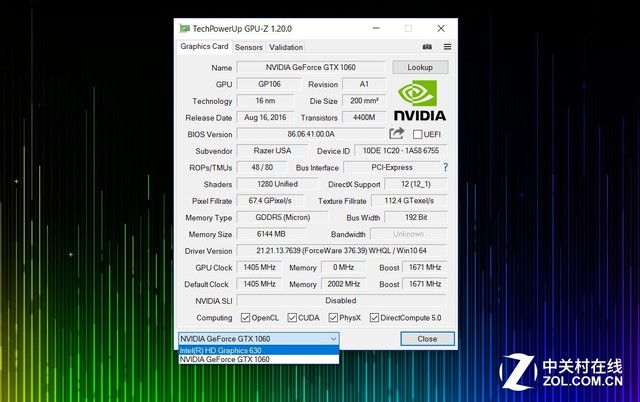The image size is (640, 402).
Task: Click the Device ID 10DE 1C20 - 1A58 6755
Action: click(401, 151)
